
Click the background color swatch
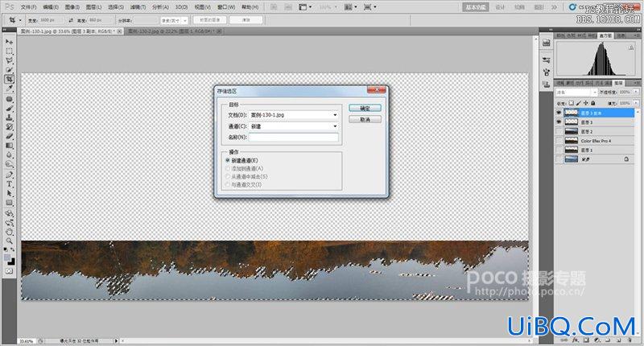(11, 262)
